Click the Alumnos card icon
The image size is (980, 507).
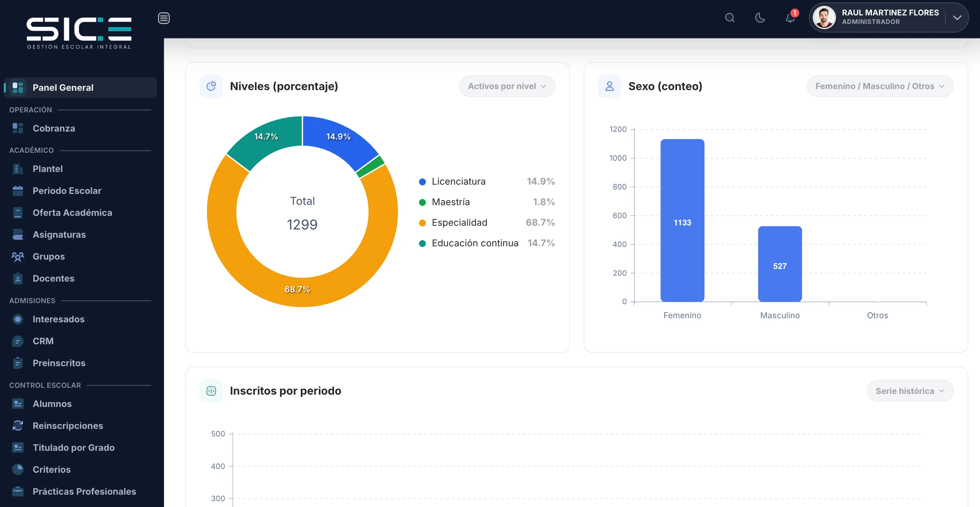(x=17, y=404)
